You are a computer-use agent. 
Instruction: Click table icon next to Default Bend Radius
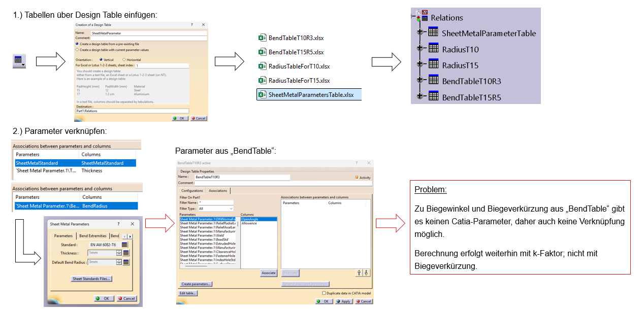pyautogui.click(x=126, y=262)
